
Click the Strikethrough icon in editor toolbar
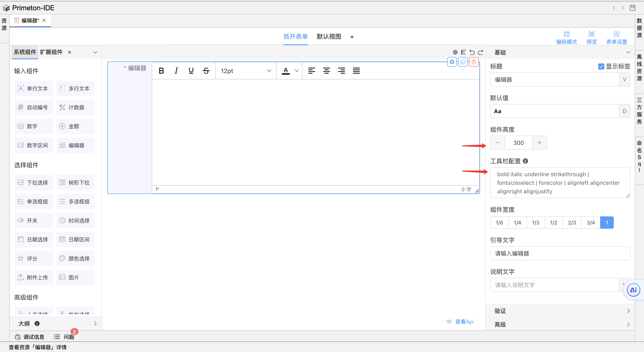click(206, 71)
